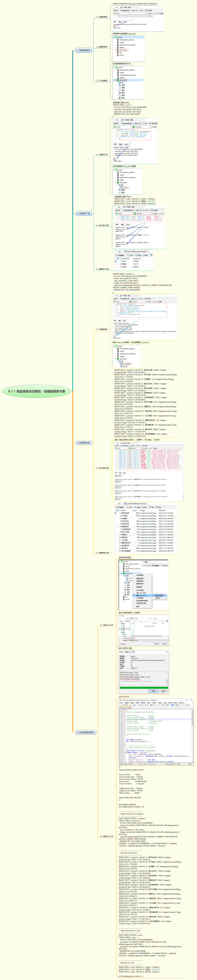Click the 函数 fx icon in the 1.3 tree
197x980 pixels.
120,88
